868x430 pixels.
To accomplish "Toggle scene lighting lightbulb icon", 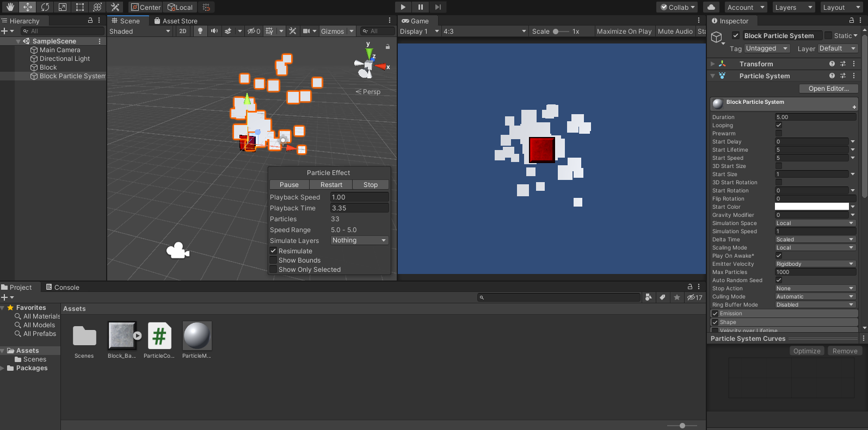I will tap(200, 31).
